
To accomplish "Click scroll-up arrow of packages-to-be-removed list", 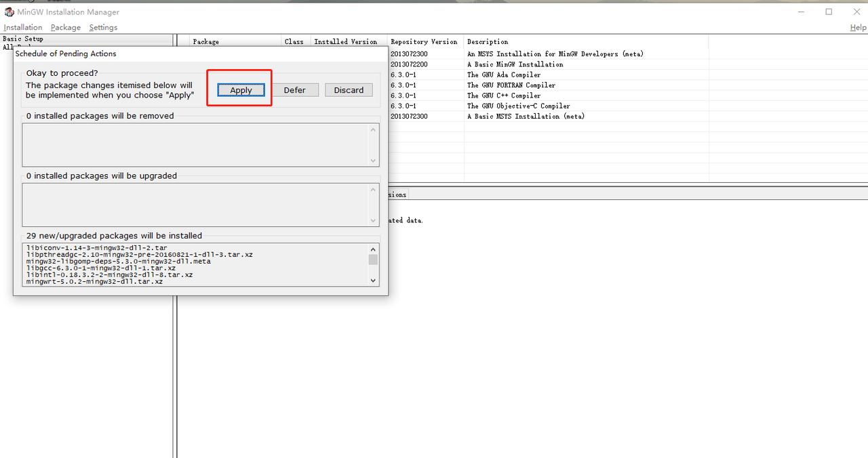I will 373,129.
